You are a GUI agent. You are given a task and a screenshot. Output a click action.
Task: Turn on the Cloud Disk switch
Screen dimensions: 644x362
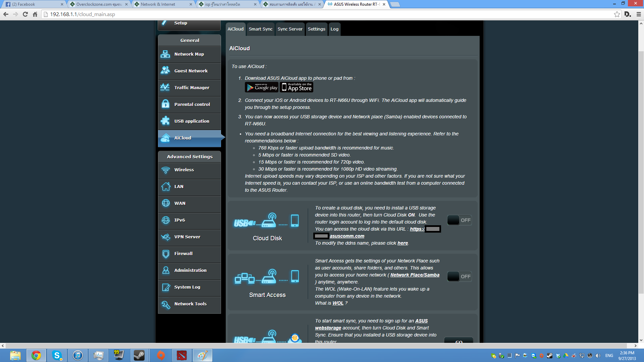(459, 220)
